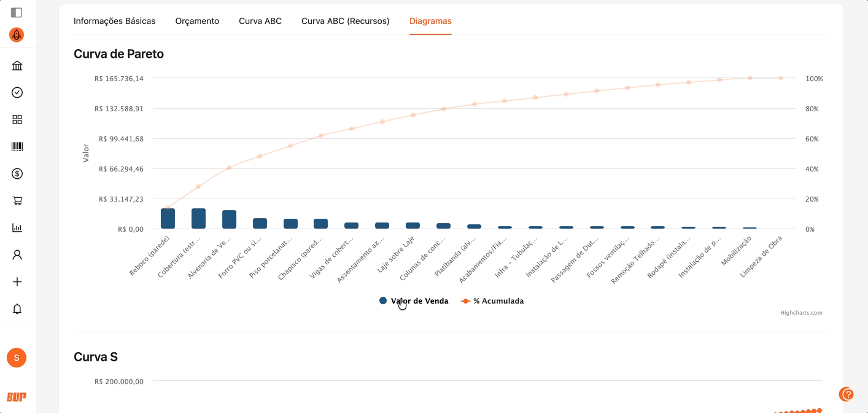Open the user profile sidebar icon

point(17,255)
